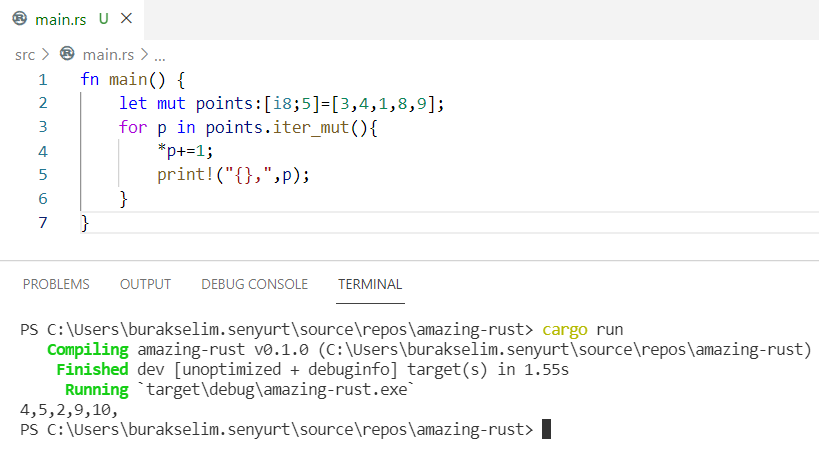
Task: Click line number 1 in the gutter
Action: (x=42, y=79)
